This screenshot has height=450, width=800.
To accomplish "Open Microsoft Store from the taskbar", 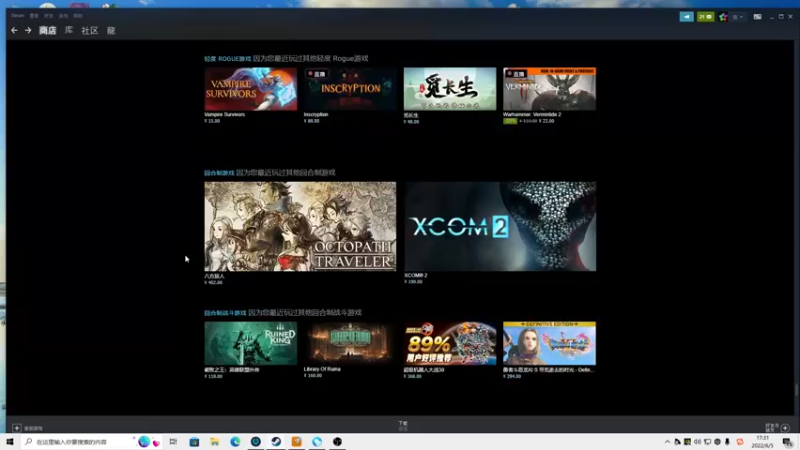I will pos(194,442).
